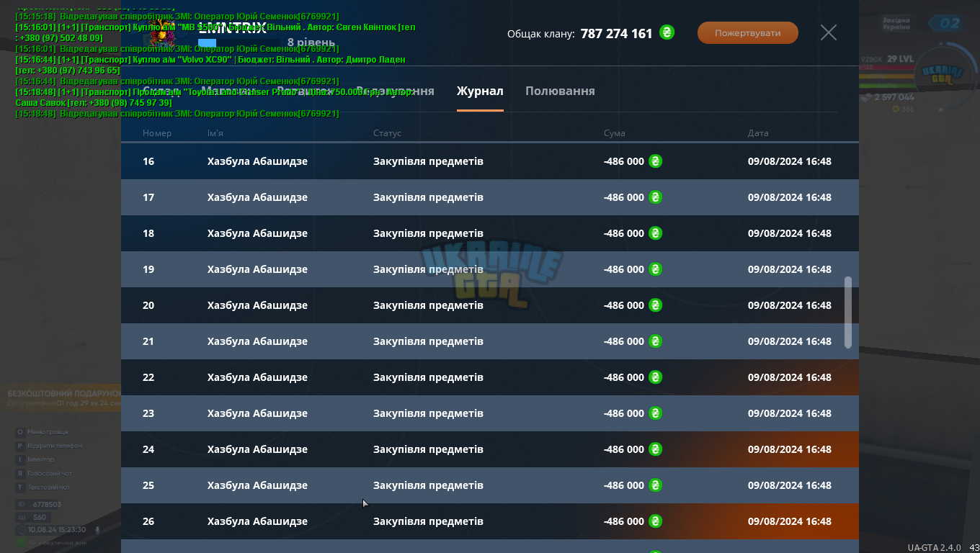
Task: Click the name Хазбула Абашидзе in row 22
Action: [257, 377]
